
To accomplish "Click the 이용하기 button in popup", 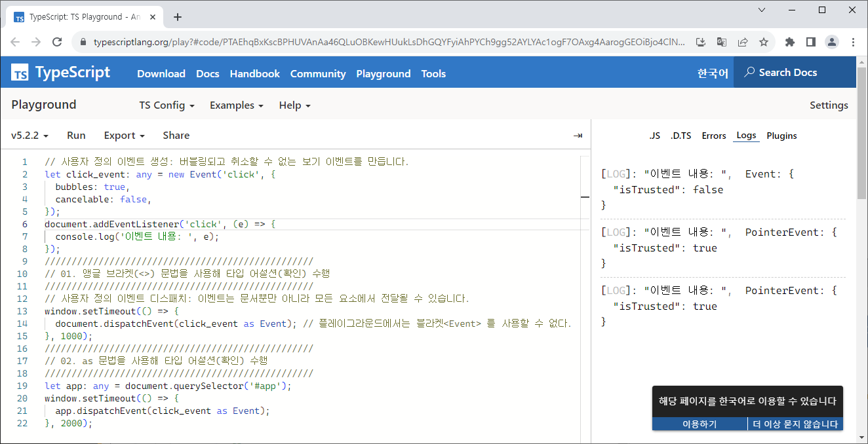I will [700, 424].
